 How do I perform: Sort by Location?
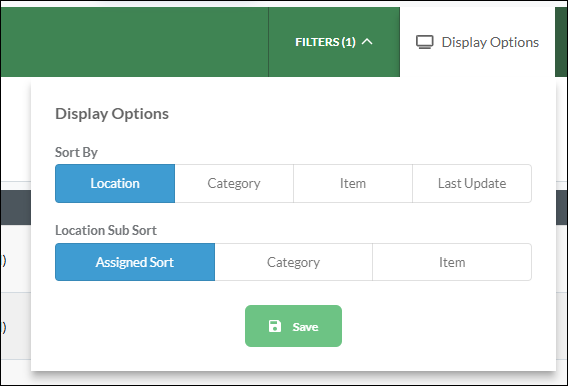pos(115,184)
